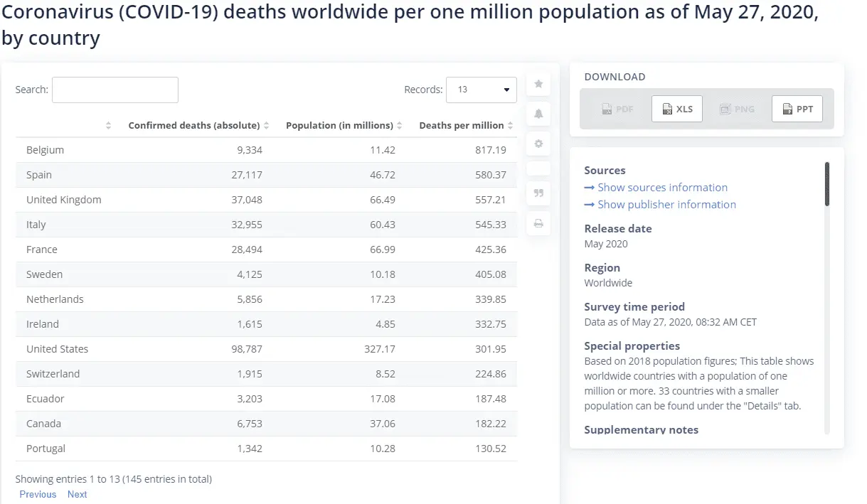Screen dimensions: 867x504
Task: Go to Previous page of entries
Action: [x=38, y=495]
